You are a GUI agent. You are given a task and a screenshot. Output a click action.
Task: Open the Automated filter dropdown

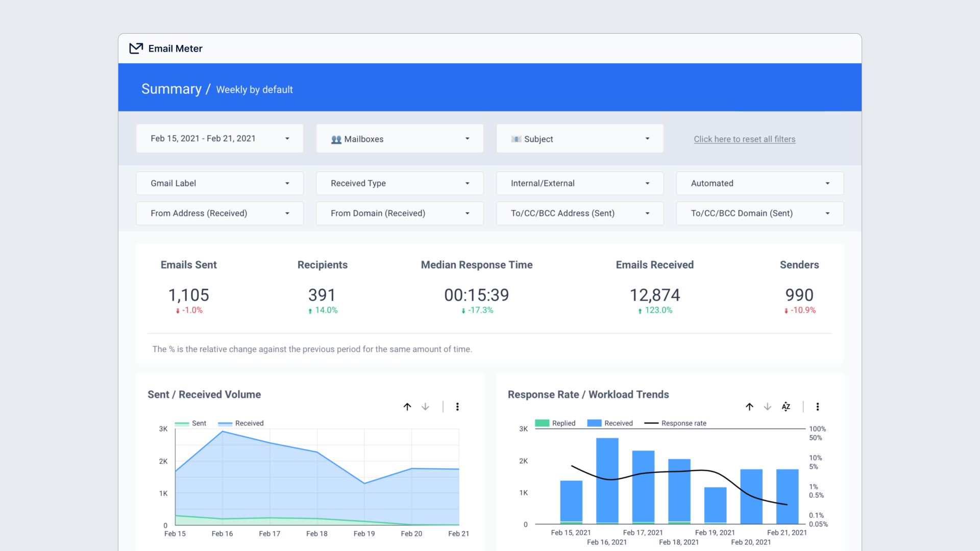[x=759, y=183]
